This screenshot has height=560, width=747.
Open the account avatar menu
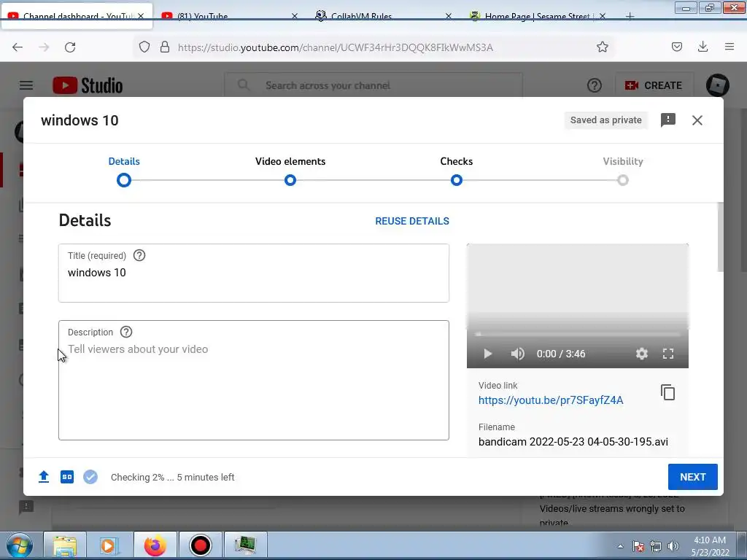coord(718,86)
